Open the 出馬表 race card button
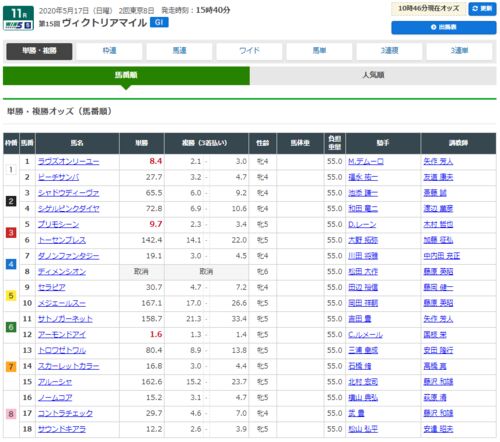Screen dimensions: 500x442 444,27
